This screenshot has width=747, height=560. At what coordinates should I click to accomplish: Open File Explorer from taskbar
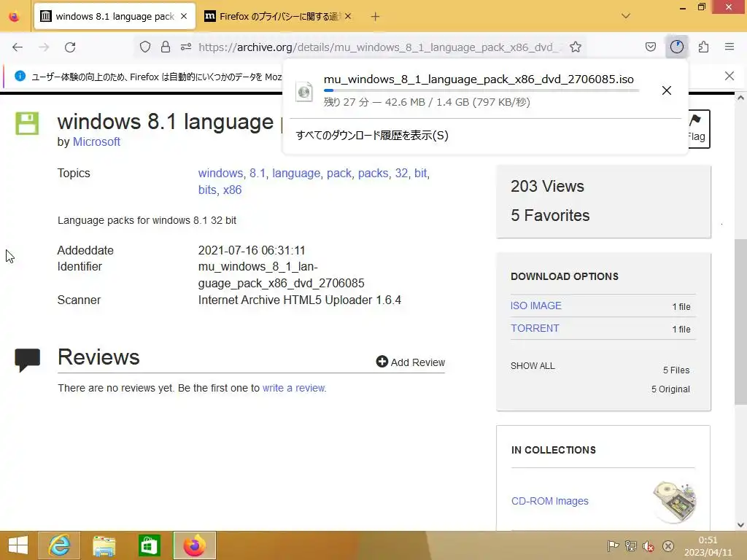pos(104,545)
